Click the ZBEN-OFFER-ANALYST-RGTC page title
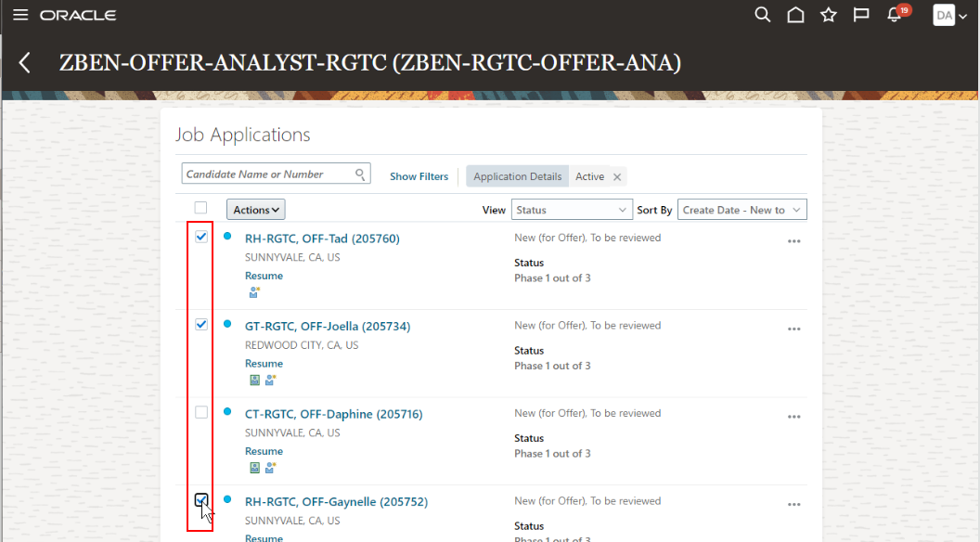Screen dimensions: 980x542 [370, 62]
